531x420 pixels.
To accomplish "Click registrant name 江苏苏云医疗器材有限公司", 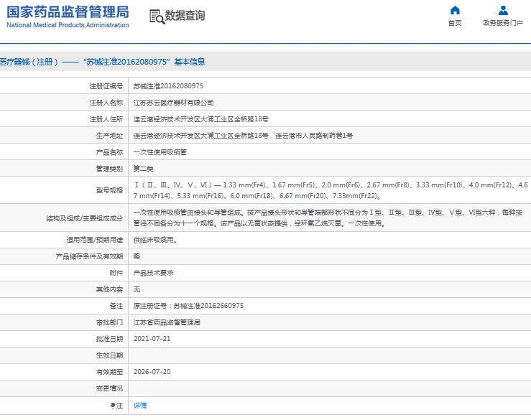I will (173, 103).
